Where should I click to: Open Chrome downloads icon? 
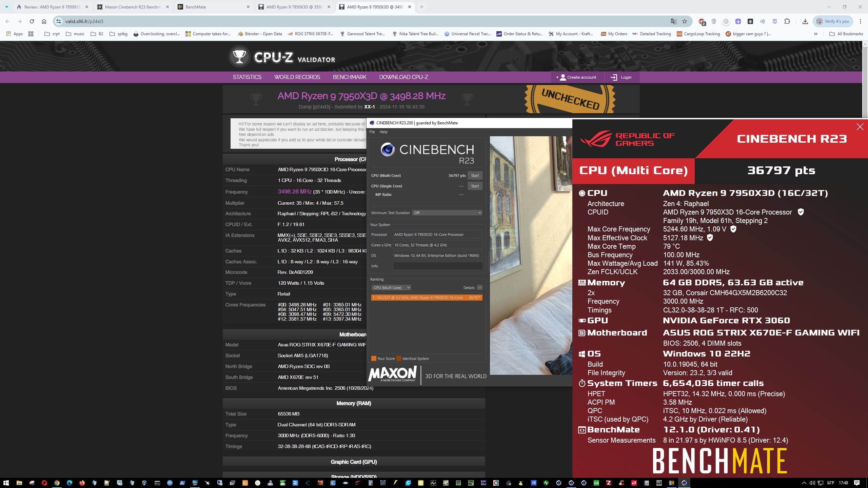(805, 21)
